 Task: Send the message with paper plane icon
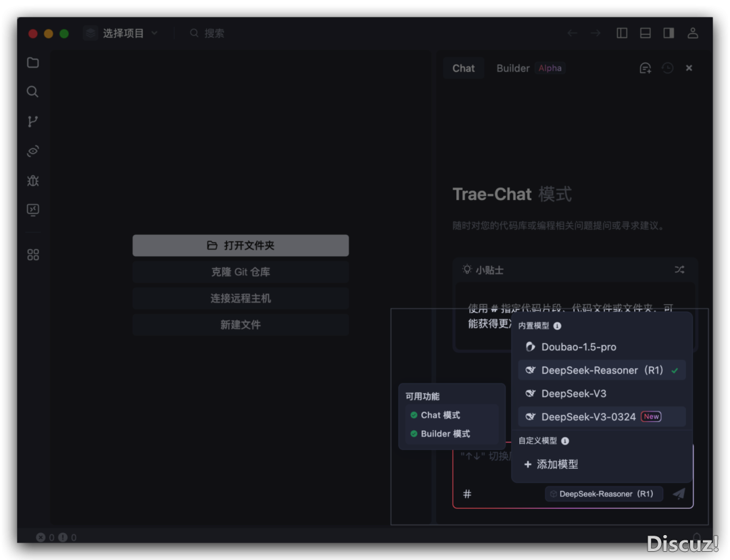tap(679, 494)
